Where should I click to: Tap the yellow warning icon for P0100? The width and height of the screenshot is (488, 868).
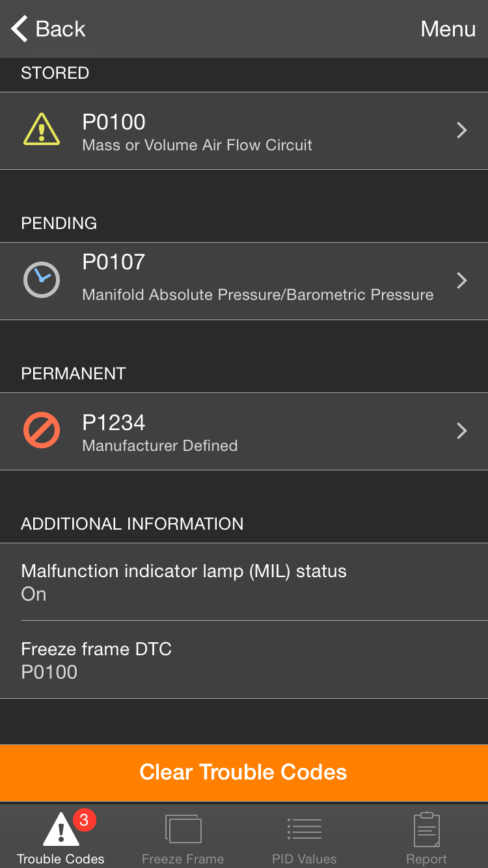tap(42, 129)
